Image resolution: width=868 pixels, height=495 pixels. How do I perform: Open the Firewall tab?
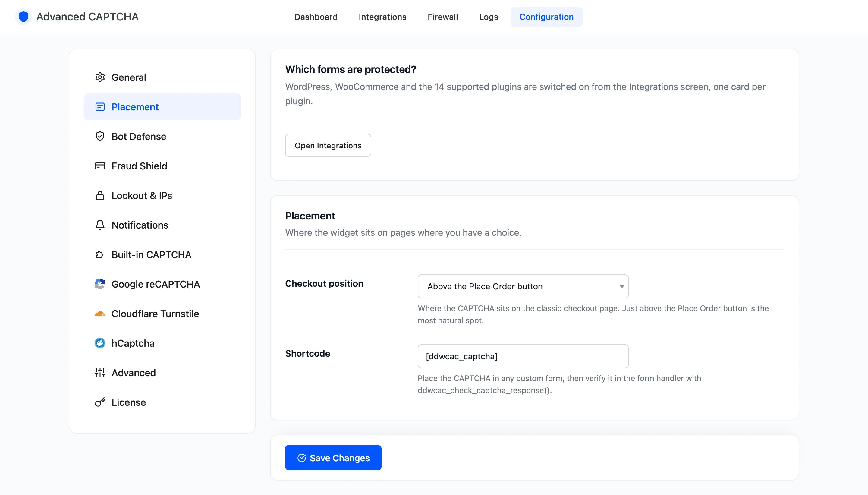point(442,17)
